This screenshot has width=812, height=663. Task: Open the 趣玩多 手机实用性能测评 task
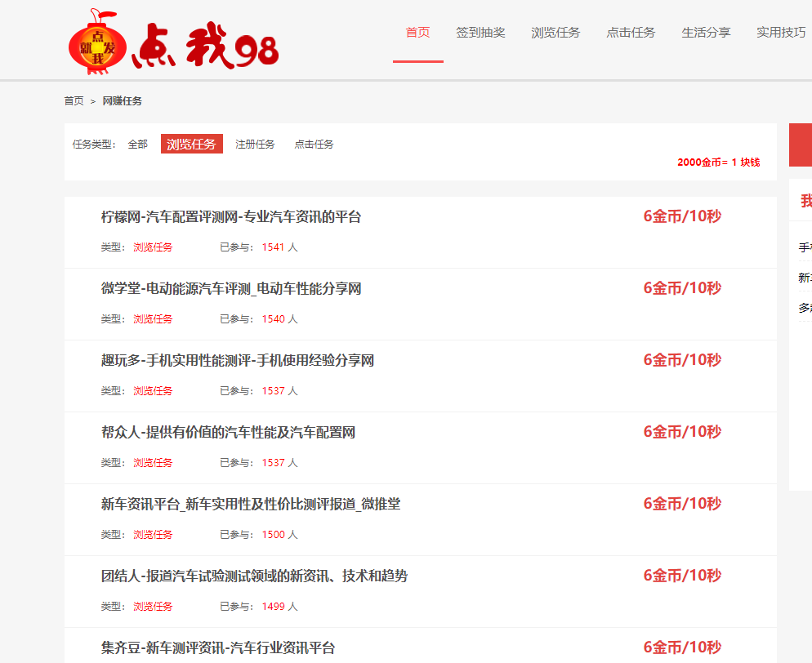(238, 361)
